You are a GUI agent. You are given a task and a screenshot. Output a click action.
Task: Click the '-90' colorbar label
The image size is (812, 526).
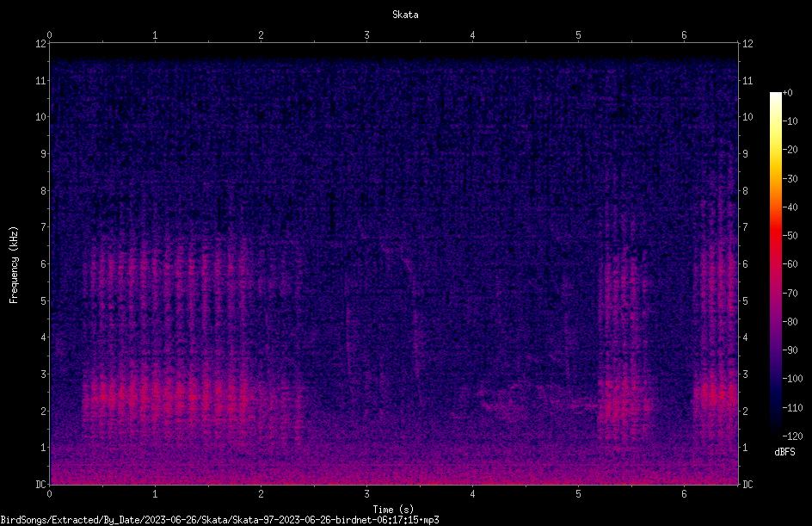[790, 350]
